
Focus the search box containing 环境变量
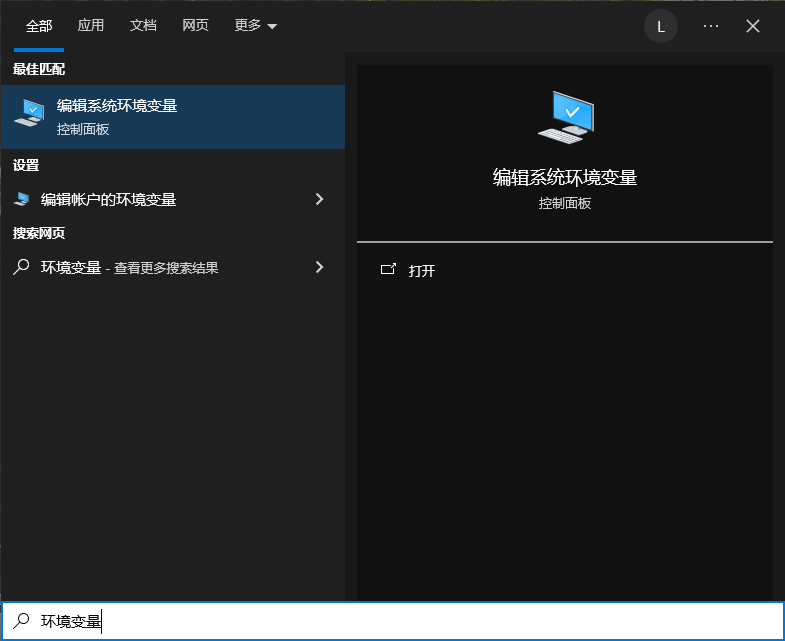click(x=392, y=621)
